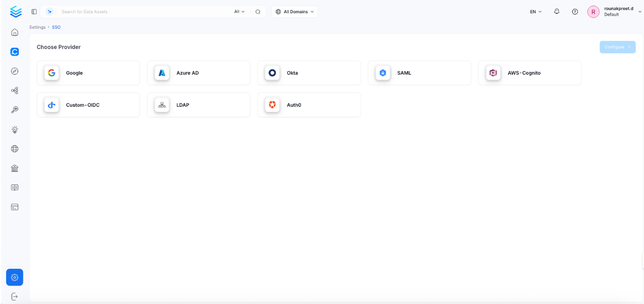Click the rounakpreet.d username text
This screenshot has width=644, height=304.
pyautogui.click(x=619, y=9)
